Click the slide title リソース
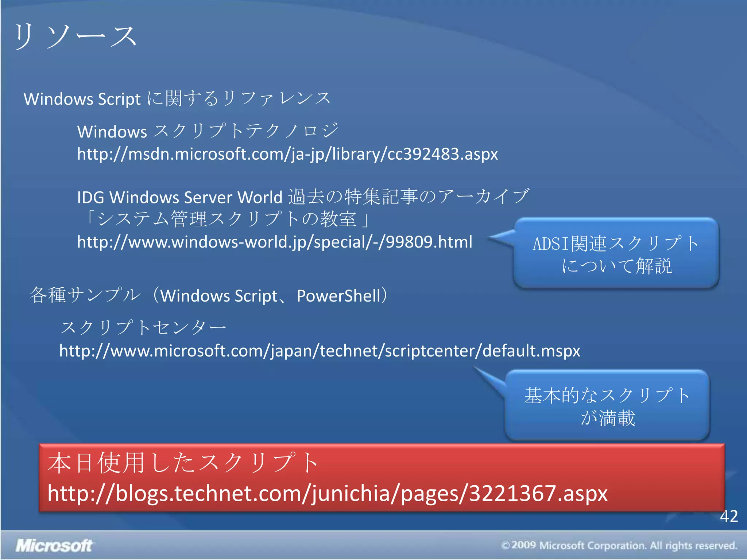 point(76,37)
